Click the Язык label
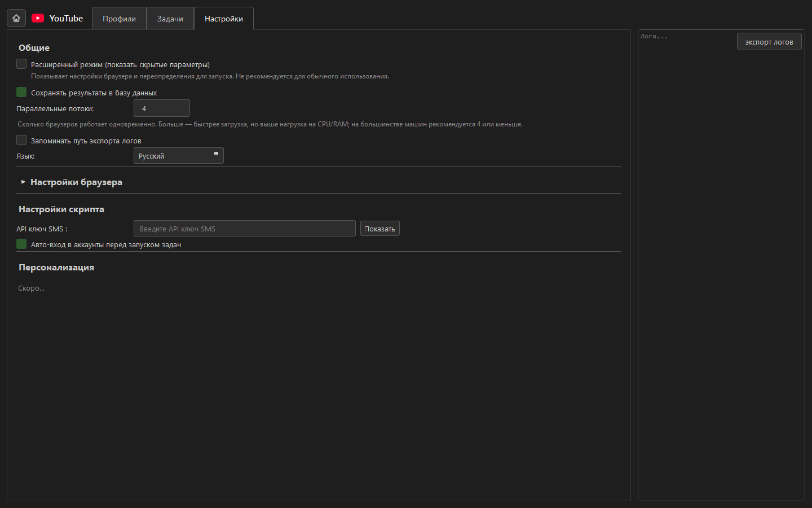 tap(25, 156)
